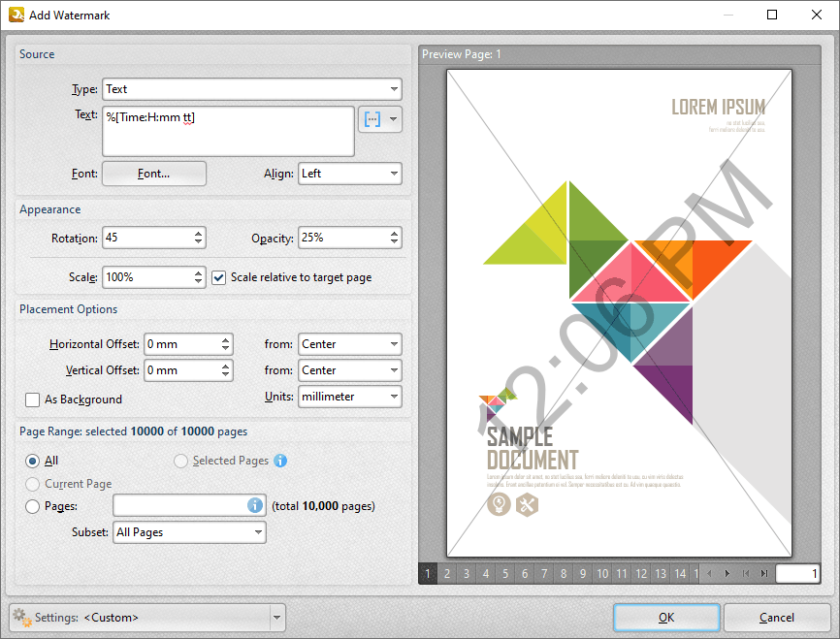The width and height of the screenshot is (840, 639).
Task: Go to next preview page arrow
Action: tap(727, 574)
